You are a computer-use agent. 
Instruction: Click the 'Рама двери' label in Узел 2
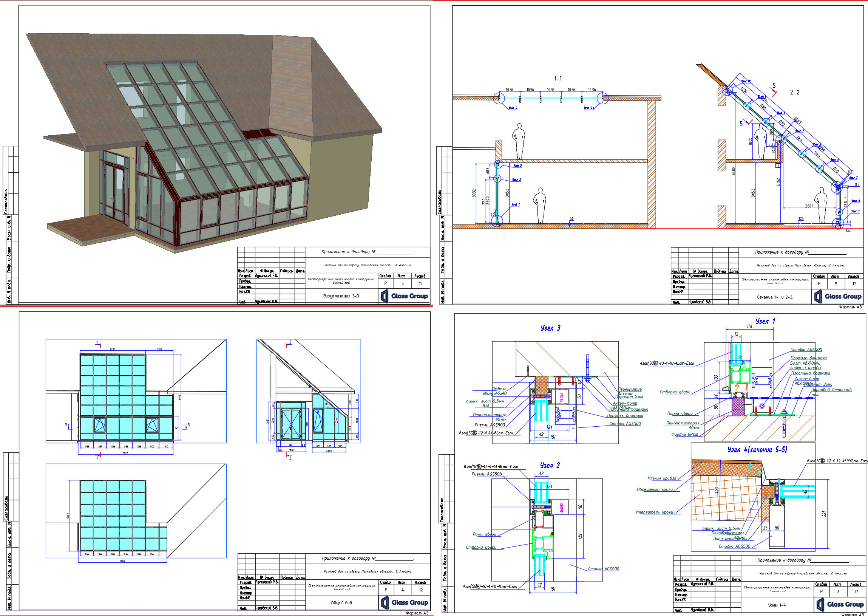tap(484, 534)
